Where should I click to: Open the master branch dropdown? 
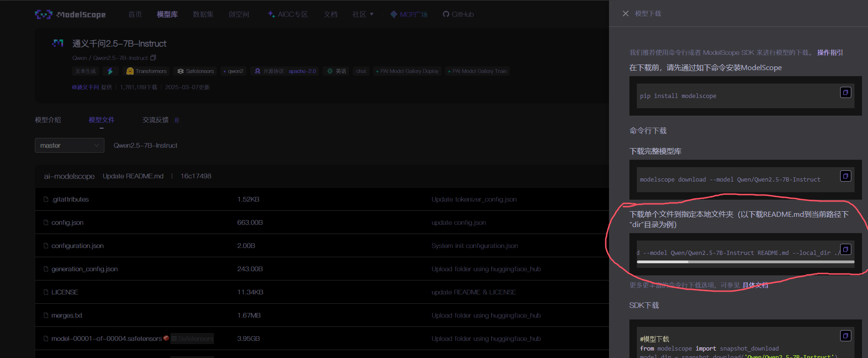[x=70, y=145]
